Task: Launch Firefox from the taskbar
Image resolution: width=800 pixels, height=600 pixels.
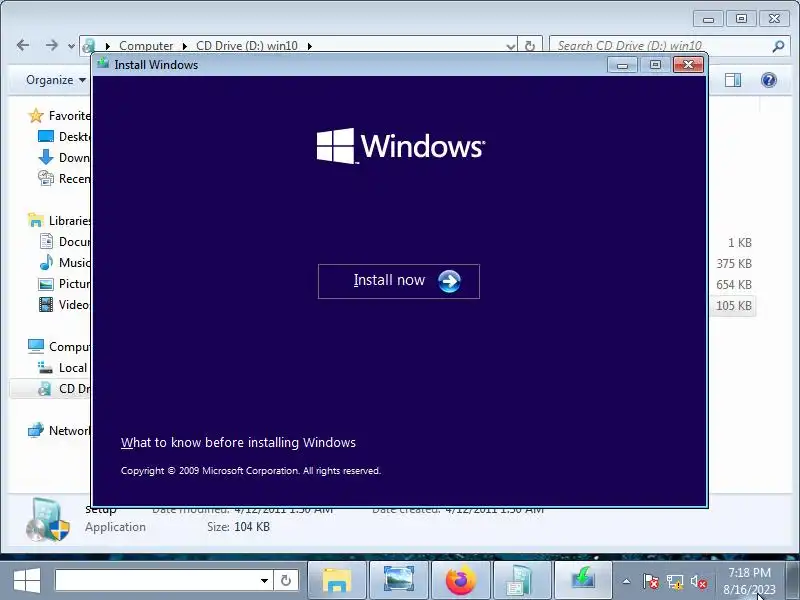Action: pos(460,581)
